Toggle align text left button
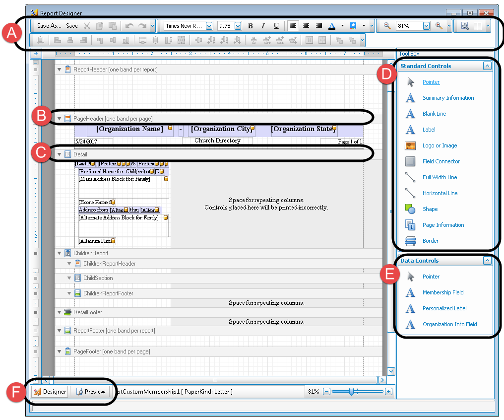The height and width of the screenshot is (420, 504). tap(293, 26)
